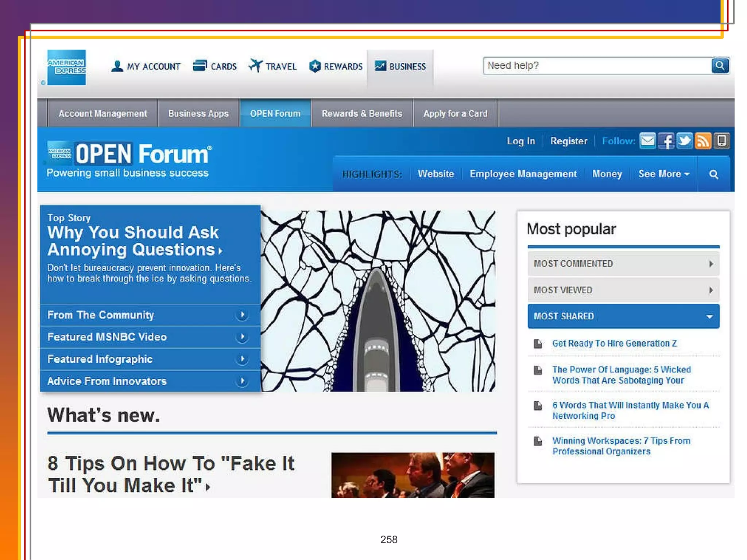Click the Log In link
Screen dimensions: 747x560
coord(520,141)
